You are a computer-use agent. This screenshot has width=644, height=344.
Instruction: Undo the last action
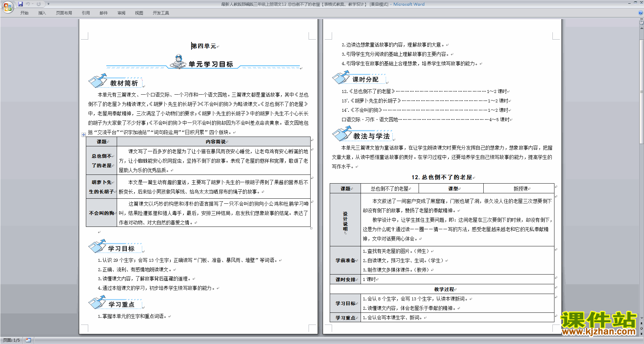coord(28,4)
